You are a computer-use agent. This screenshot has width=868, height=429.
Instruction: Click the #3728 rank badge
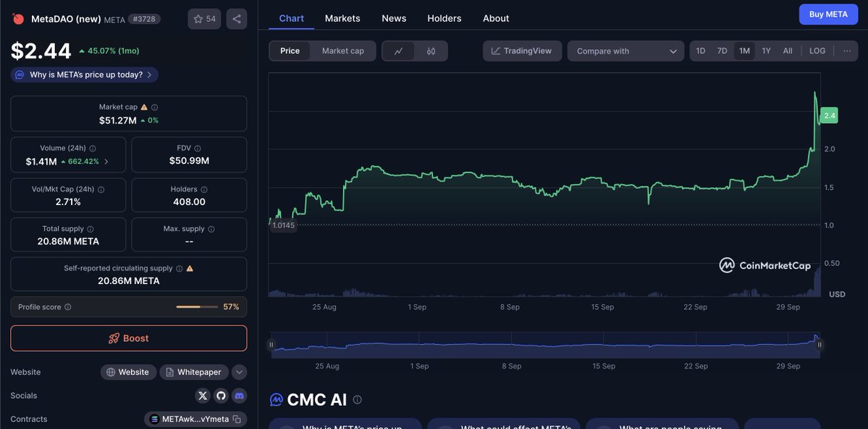tap(145, 19)
